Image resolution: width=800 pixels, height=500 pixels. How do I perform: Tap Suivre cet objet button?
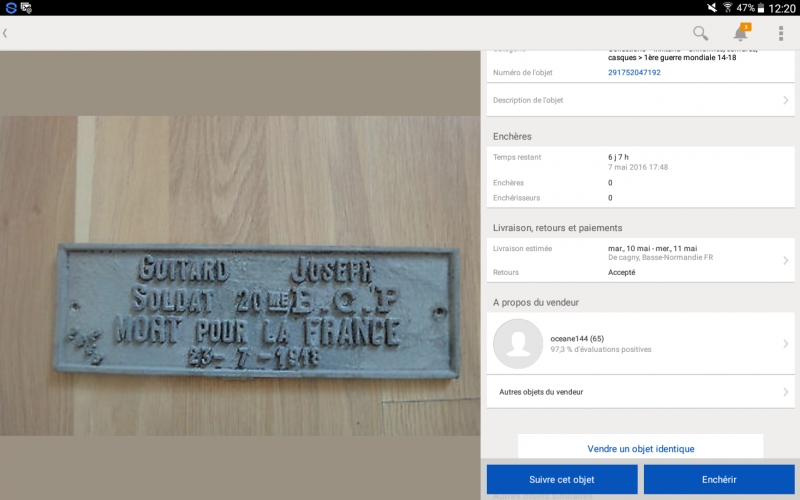pos(562,480)
